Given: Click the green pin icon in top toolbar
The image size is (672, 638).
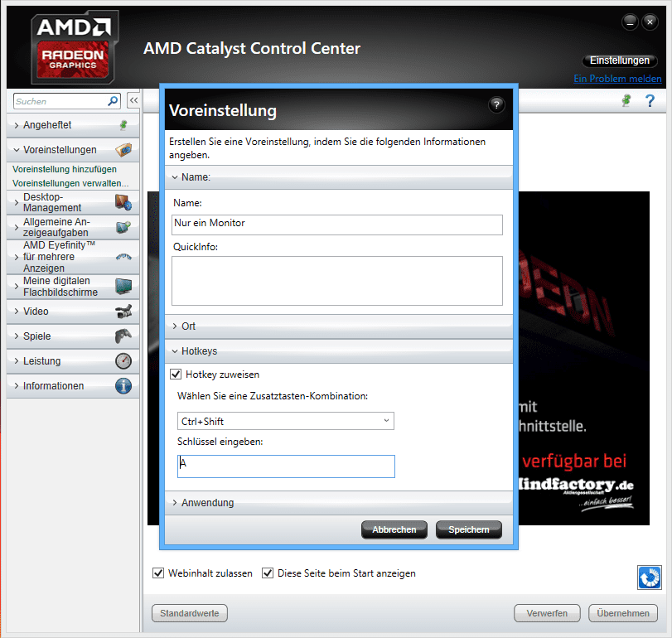Looking at the screenshot, I should coord(626,101).
